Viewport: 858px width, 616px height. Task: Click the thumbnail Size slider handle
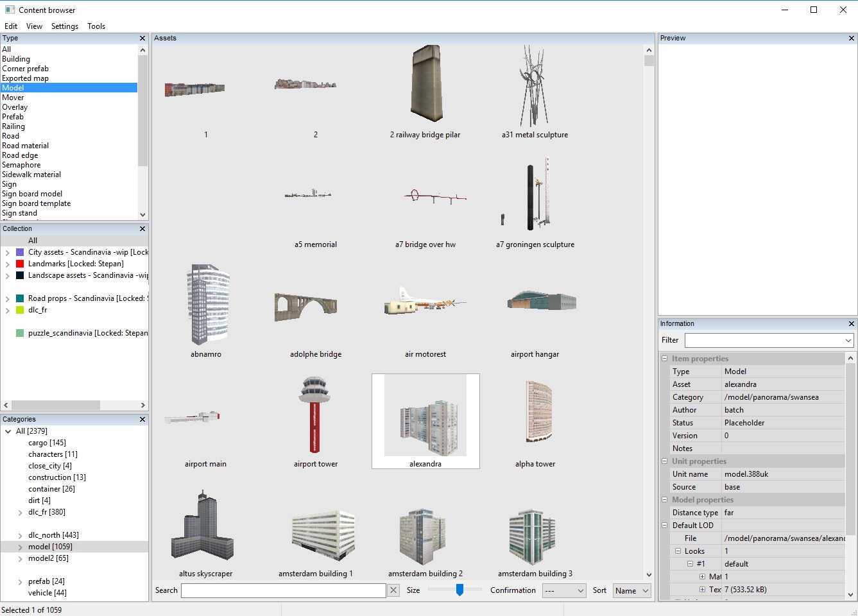(x=459, y=590)
